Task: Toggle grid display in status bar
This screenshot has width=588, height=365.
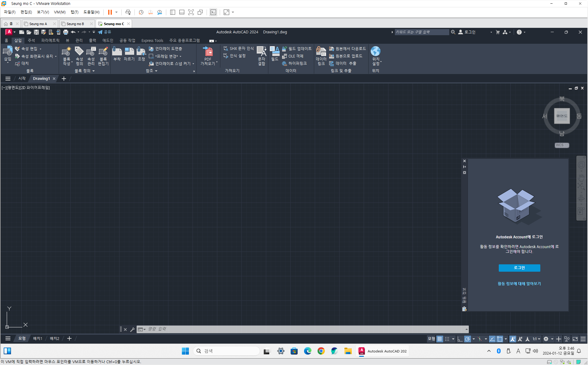Action: 439,339
